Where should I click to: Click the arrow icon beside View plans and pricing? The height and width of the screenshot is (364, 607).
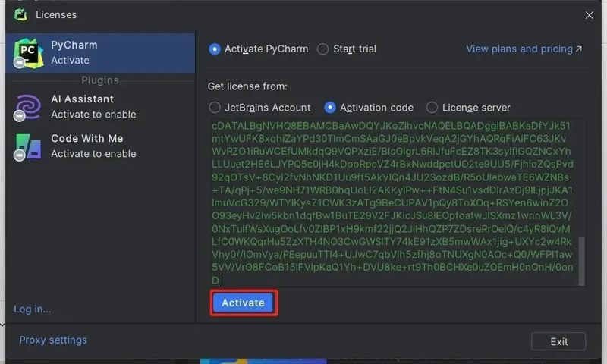[x=579, y=49]
